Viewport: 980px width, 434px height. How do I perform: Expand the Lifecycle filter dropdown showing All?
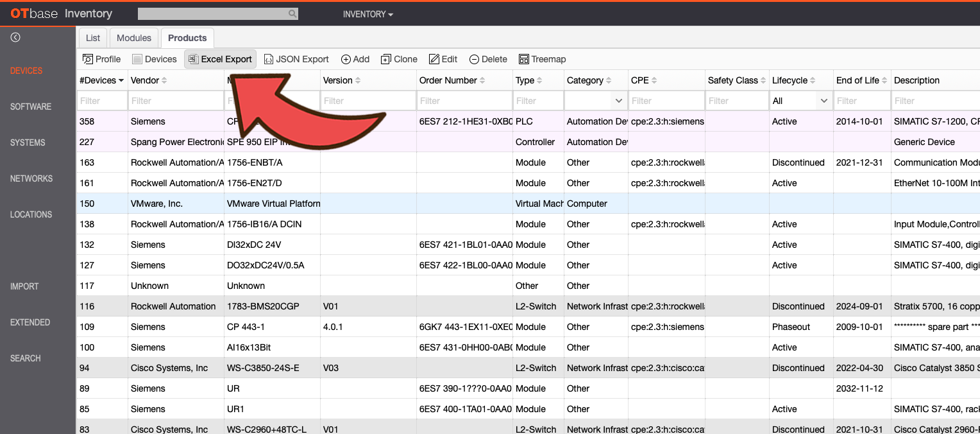pyautogui.click(x=801, y=101)
